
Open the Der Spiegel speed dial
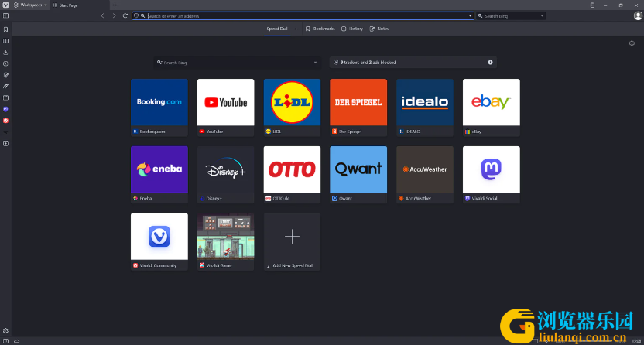pos(358,108)
